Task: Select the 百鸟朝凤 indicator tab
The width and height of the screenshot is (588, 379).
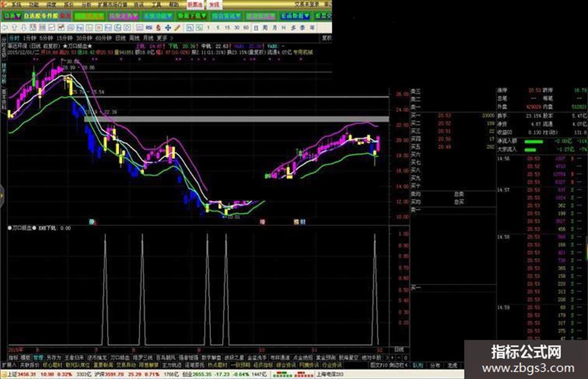Action: click(x=166, y=358)
